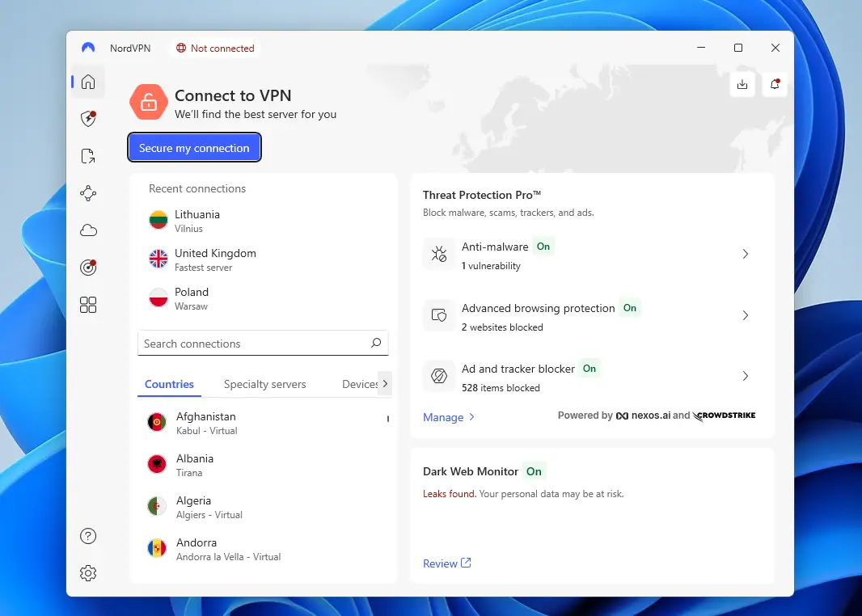Select Afghanistan Kabul - Virtual
The image size is (862, 616).
tap(264, 423)
